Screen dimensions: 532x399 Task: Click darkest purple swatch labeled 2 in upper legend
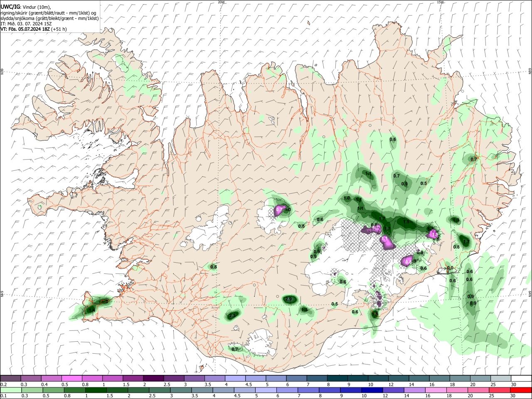153,379
